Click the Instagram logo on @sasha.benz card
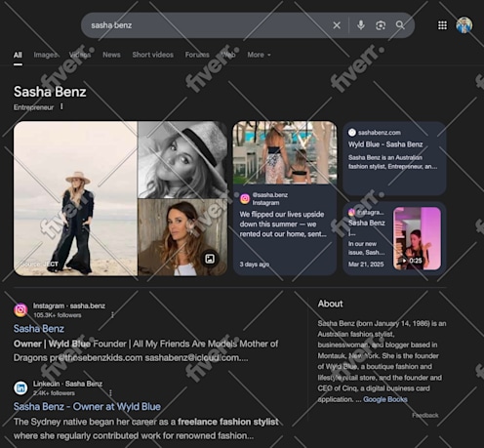This screenshot has height=448, width=484. pos(245,198)
